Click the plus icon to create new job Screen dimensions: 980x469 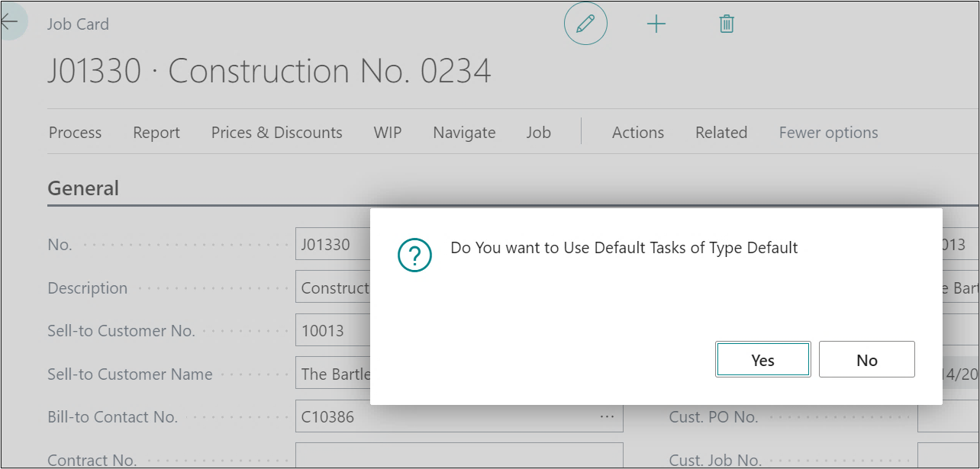pos(656,24)
